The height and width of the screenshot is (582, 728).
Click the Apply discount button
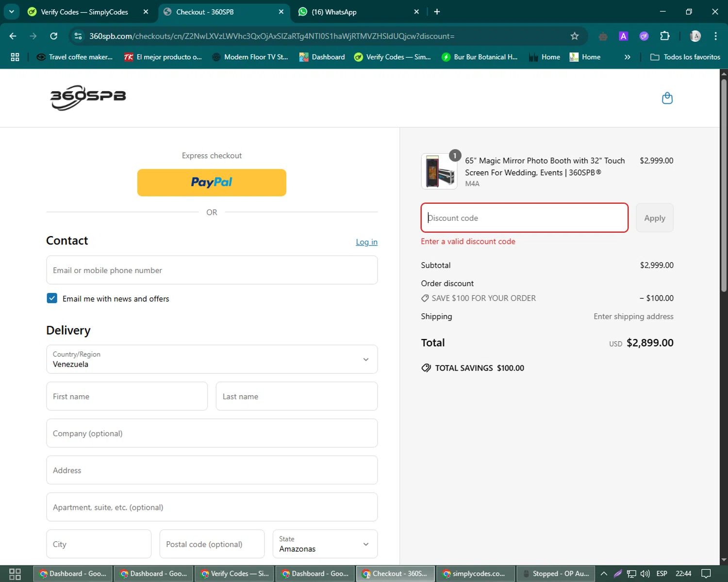655,218
